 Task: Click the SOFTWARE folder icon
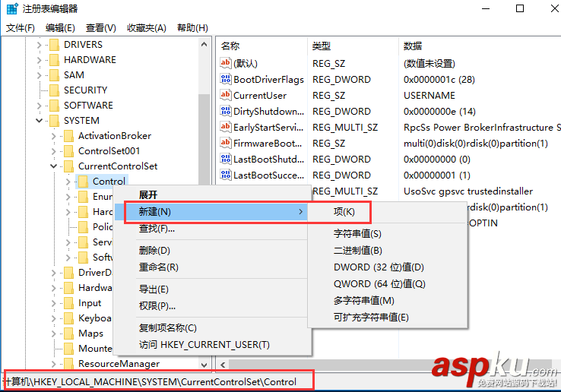tap(55, 106)
